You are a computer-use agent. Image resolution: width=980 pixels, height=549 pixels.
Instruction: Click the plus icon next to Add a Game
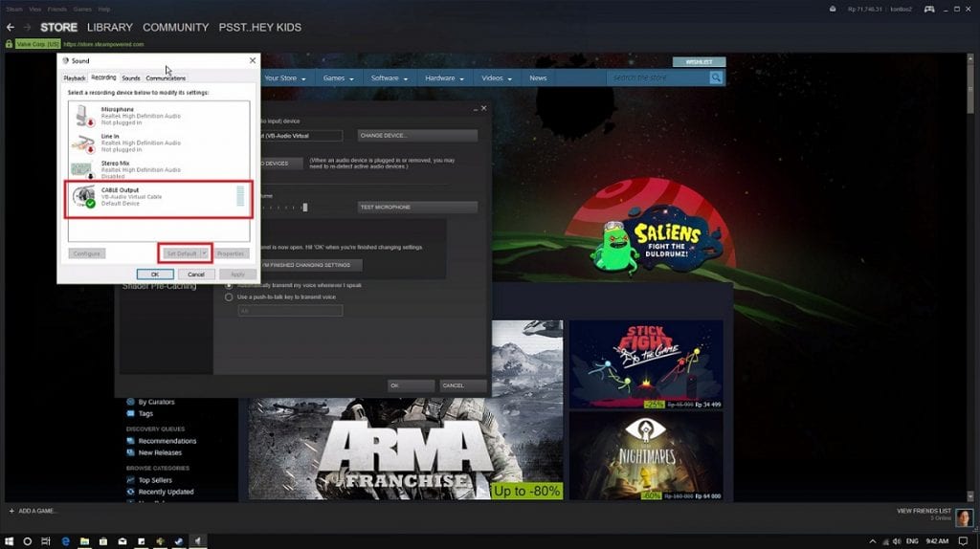pyautogui.click(x=11, y=511)
